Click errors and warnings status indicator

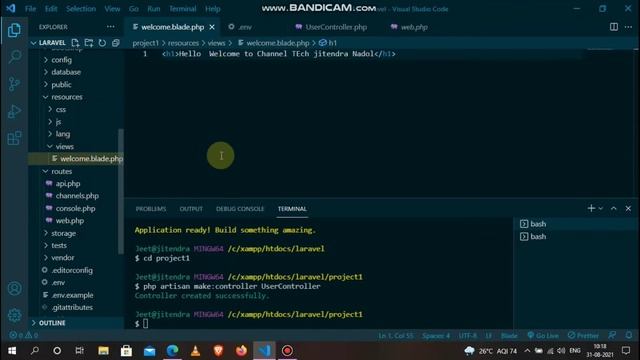coord(24,335)
